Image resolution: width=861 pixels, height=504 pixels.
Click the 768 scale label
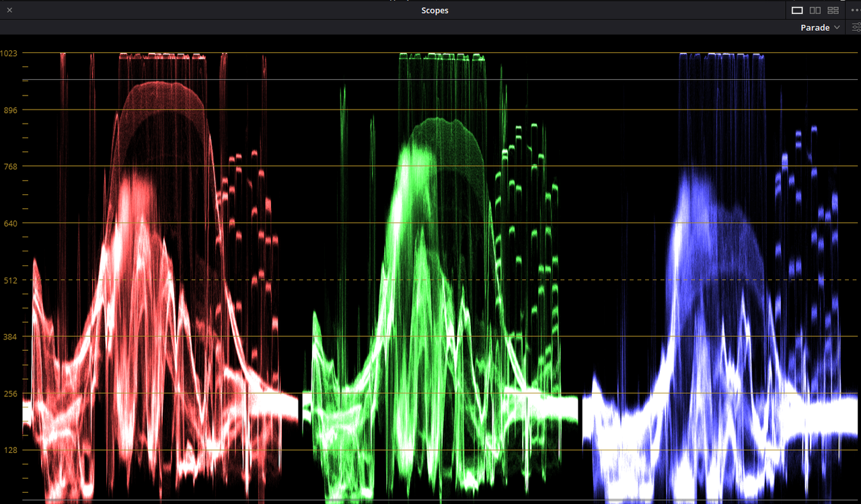(11, 166)
